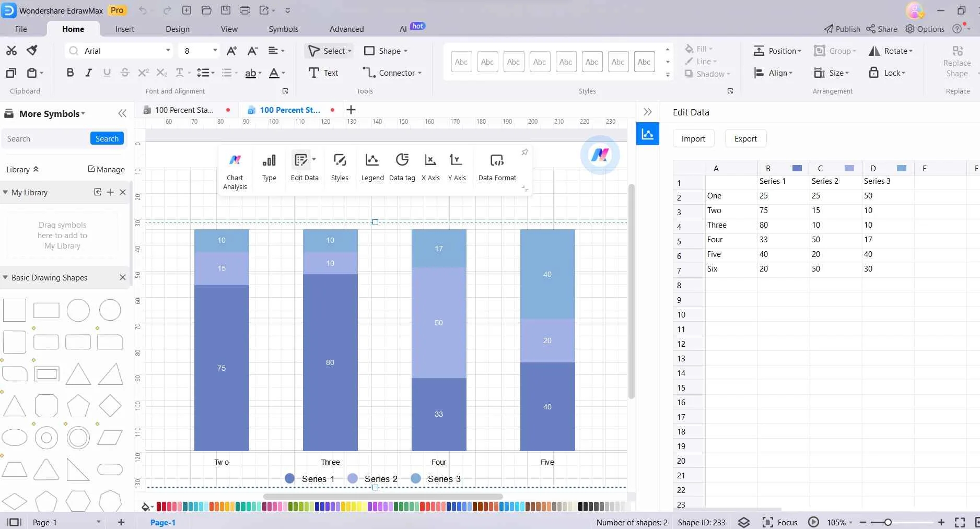This screenshot has height=529, width=980.
Task: Click the Redo arrow
Action: point(167,10)
